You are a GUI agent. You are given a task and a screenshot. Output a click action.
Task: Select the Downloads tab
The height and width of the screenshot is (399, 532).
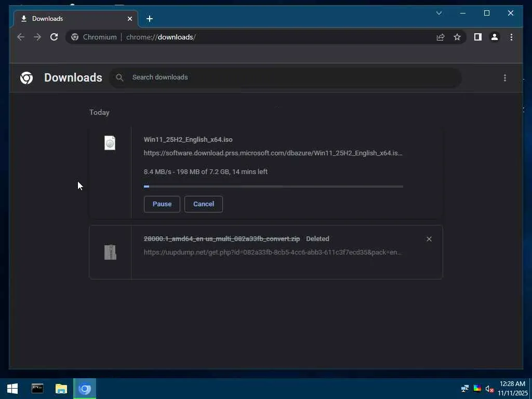click(x=76, y=19)
